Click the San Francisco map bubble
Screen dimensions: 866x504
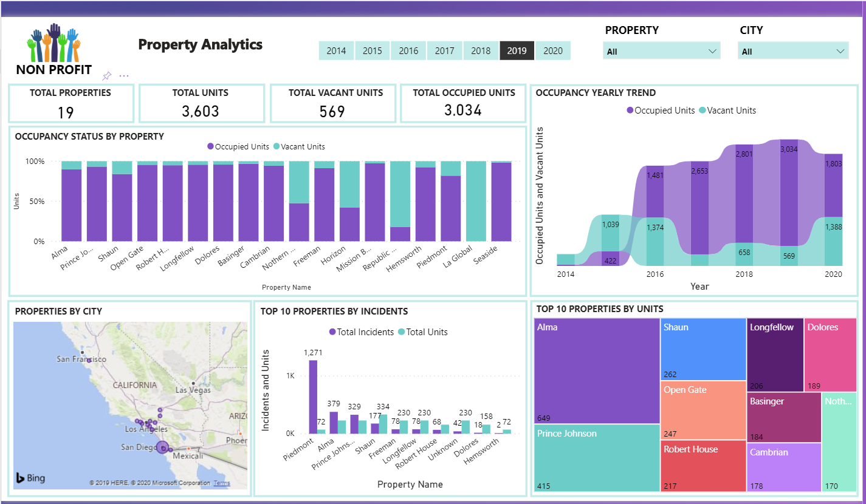pyautogui.click(x=89, y=360)
